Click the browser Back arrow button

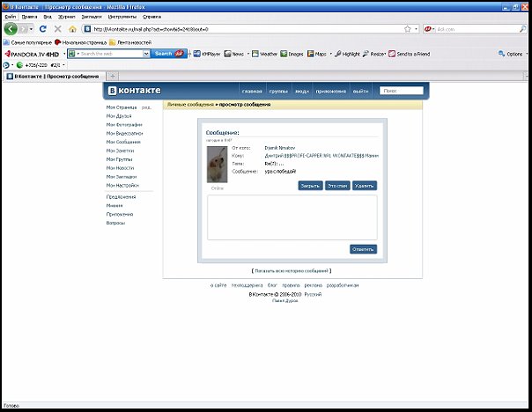(11, 29)
